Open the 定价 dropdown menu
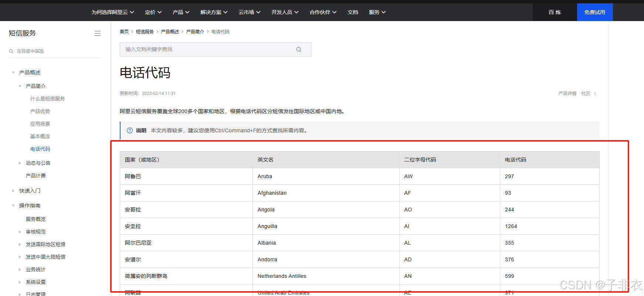The height and width of the screenshot is (296, 644). pyautogui.click(x=153, y=12)
